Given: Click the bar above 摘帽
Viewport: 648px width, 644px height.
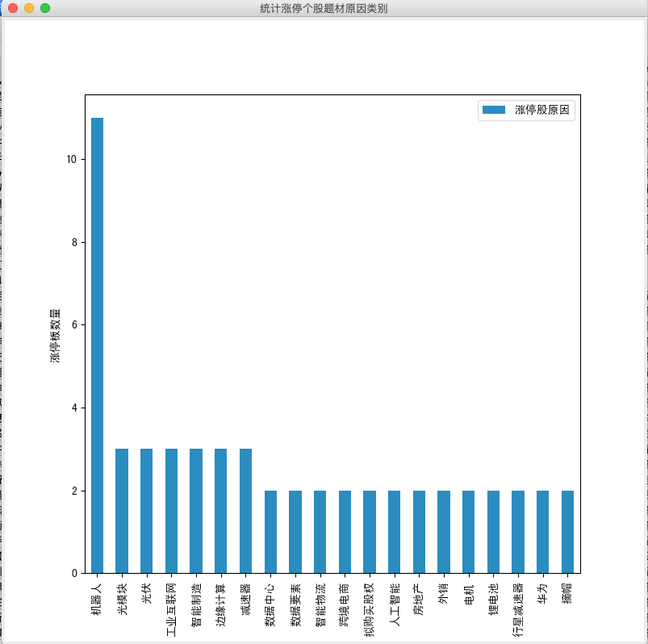Looking at the screenshot, I should 568,532.
